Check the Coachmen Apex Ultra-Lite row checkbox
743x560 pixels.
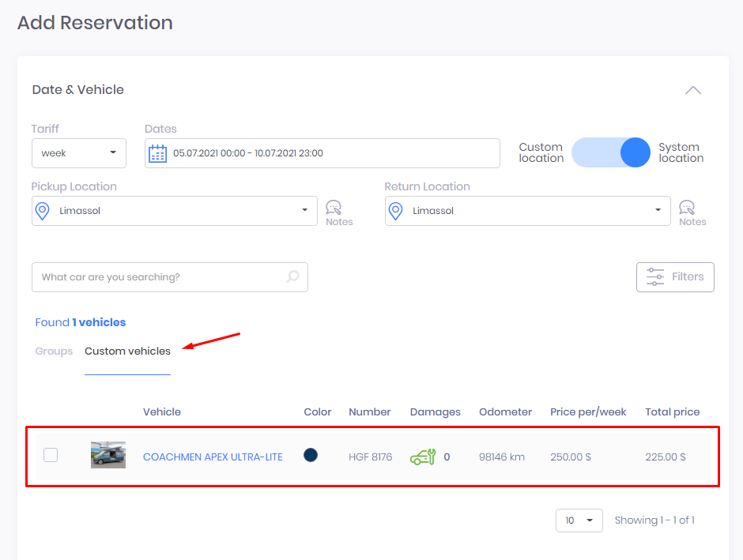(x=51, y=455)
